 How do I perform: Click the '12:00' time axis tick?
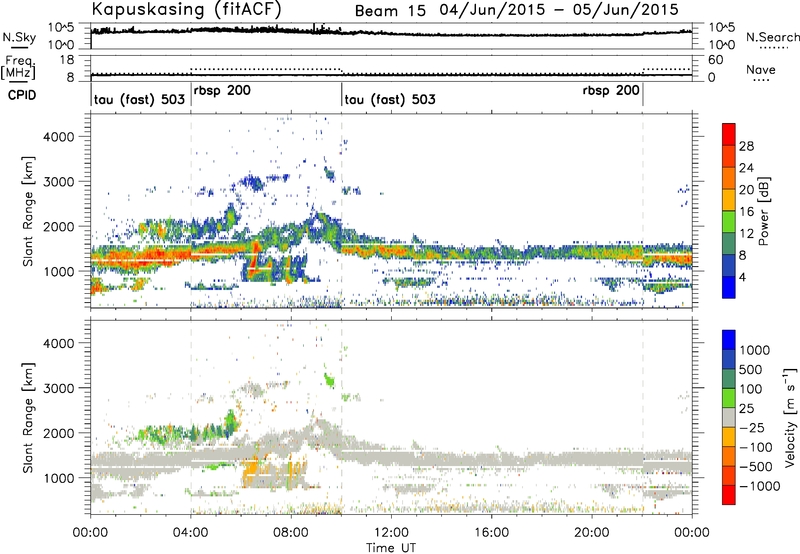(391, 533)
